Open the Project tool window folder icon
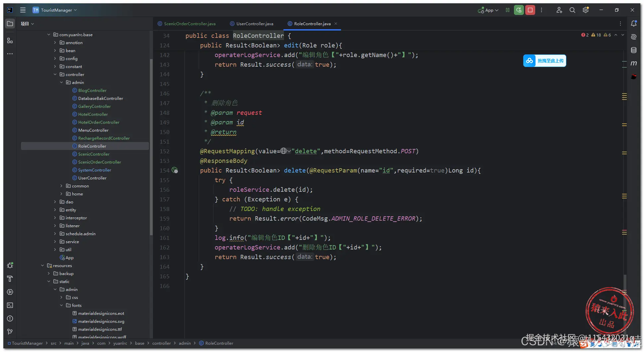Image resolution: width=644 pixels, height=352 pixels. tap(10, 24)
